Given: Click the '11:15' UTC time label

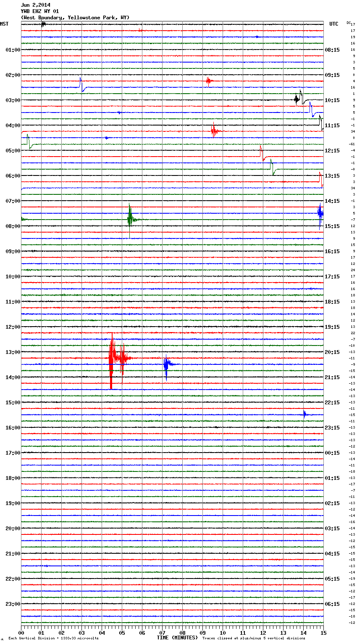Looking at the screenshot, I should point(332,126).
